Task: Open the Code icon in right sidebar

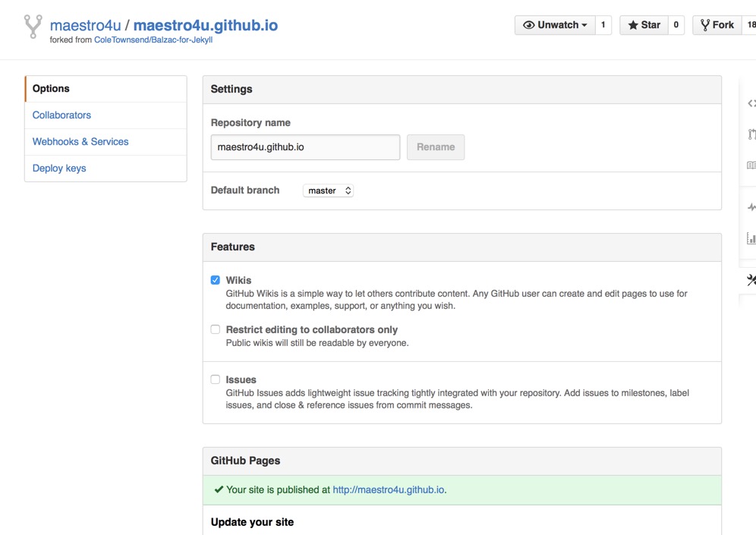Action: [x=751, y=103]
